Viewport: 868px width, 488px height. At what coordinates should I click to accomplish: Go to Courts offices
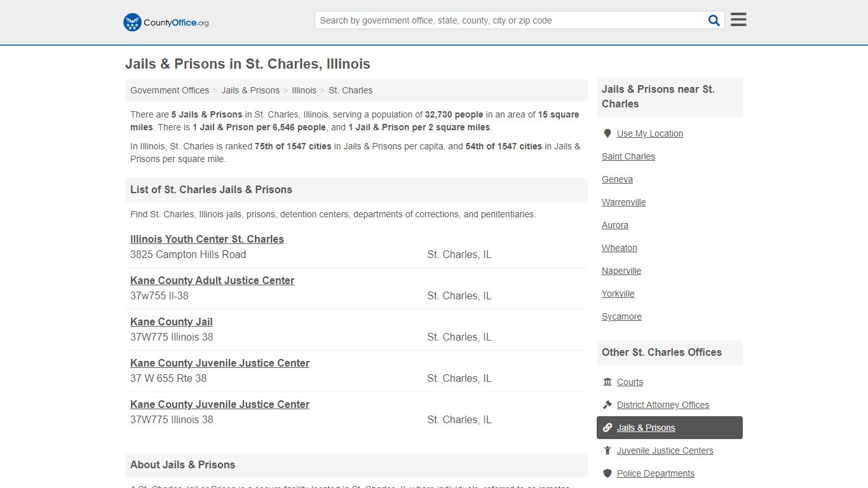(630, 382)
